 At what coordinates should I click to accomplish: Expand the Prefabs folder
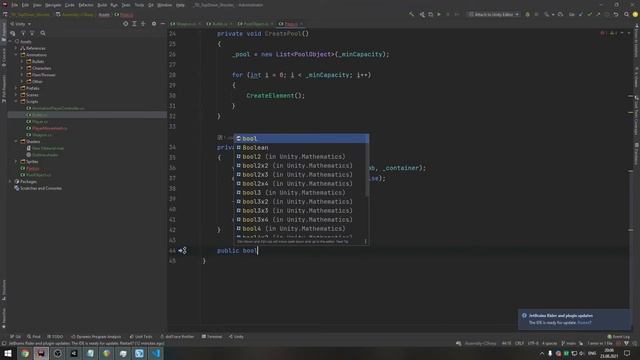point(16,88)
